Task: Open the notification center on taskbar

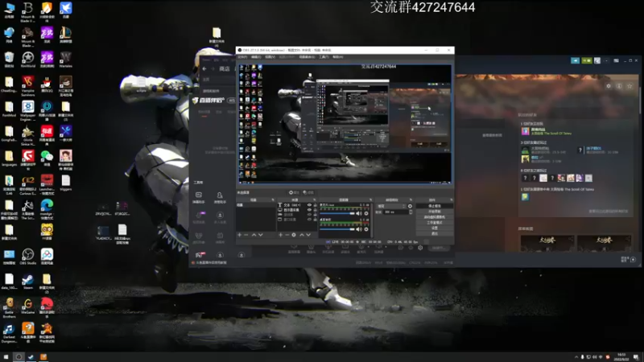Action: [636, 356]
